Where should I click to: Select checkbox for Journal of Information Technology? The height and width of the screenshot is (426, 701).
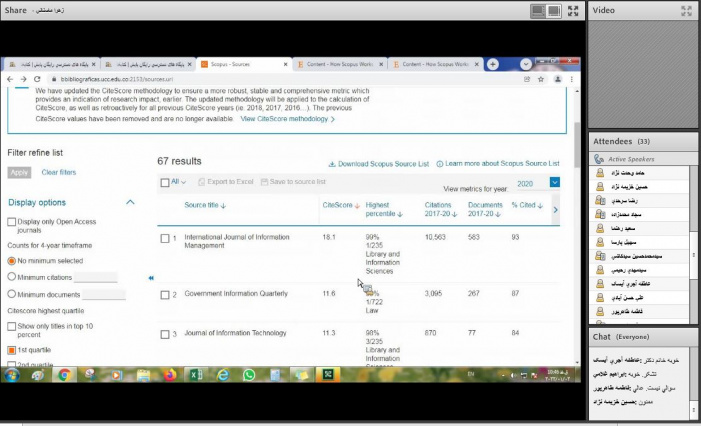165,334
